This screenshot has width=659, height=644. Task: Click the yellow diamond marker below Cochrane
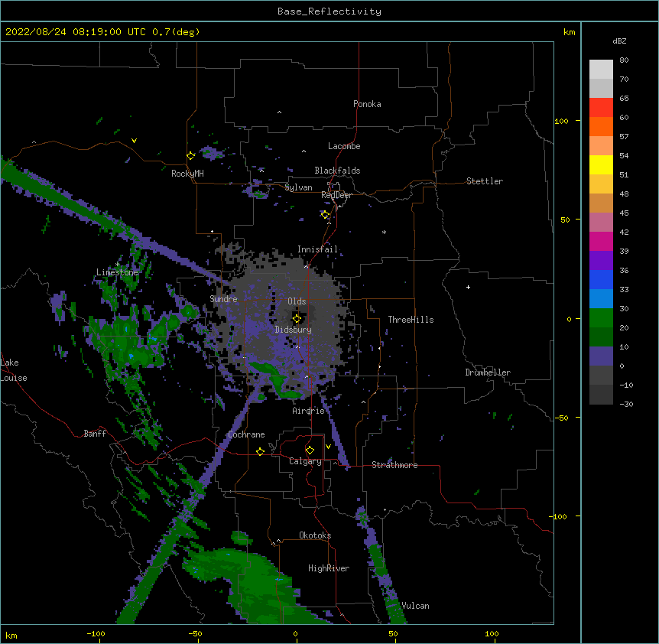pyautogui.click(x=260, y=451)
